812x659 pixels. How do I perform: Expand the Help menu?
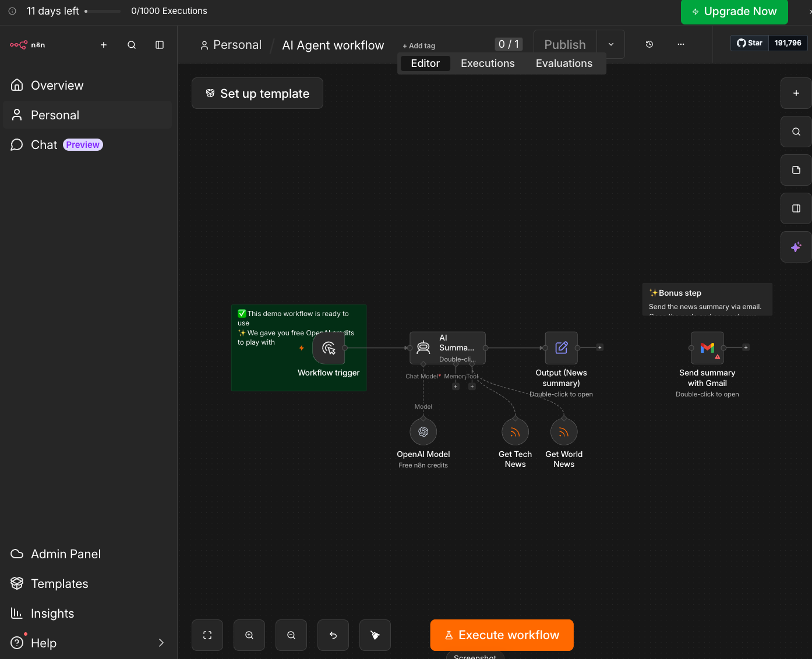click(87, 643)
